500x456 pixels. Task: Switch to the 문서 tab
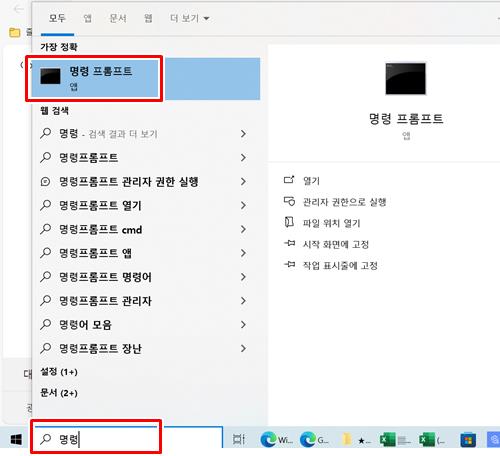118,18
